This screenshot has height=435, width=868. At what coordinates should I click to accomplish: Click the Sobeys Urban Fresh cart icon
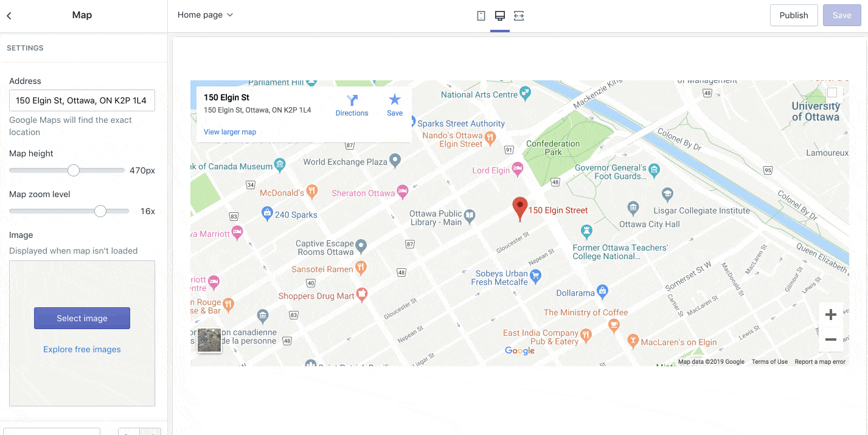point(536,277)
